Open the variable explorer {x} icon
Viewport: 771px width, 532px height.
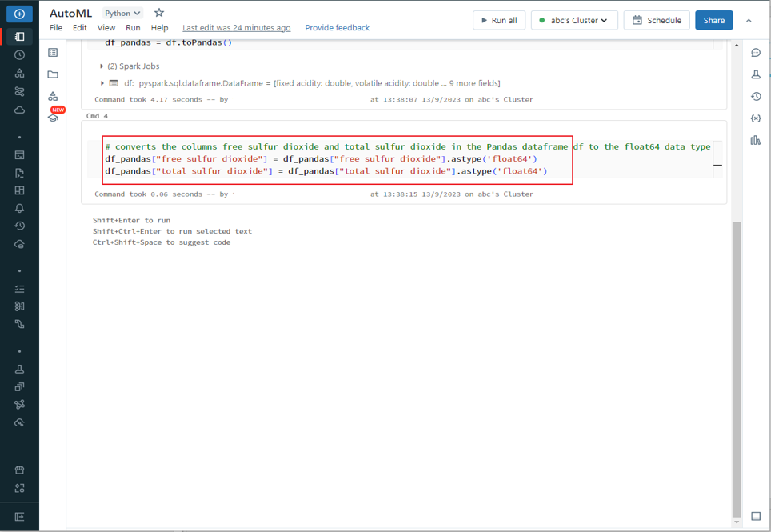(x=755, y=118)
